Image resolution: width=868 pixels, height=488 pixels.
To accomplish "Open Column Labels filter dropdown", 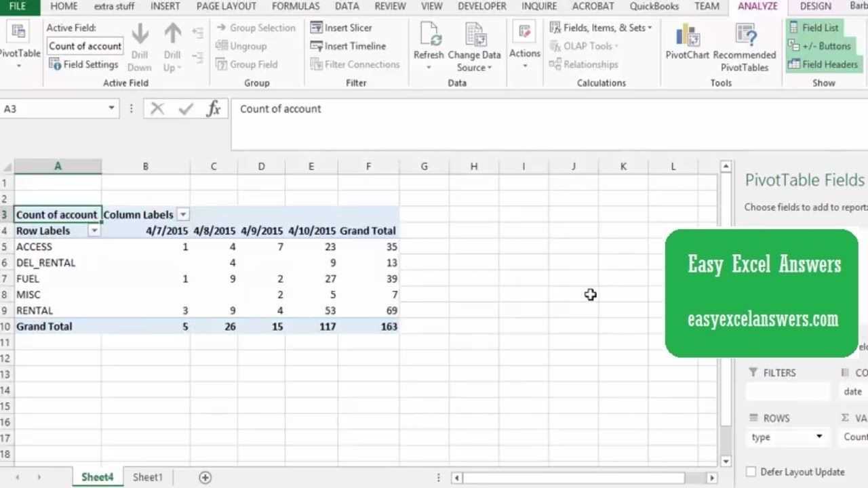I will click(x=182, y=215).
